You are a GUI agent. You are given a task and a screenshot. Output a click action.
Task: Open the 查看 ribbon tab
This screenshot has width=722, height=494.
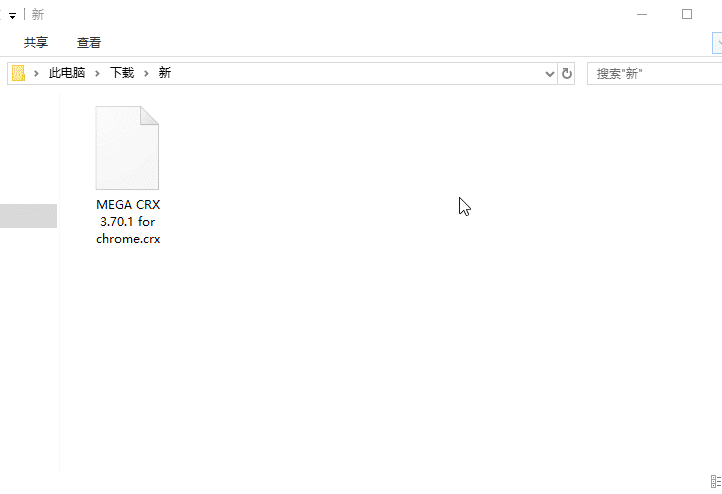(89, 43)
